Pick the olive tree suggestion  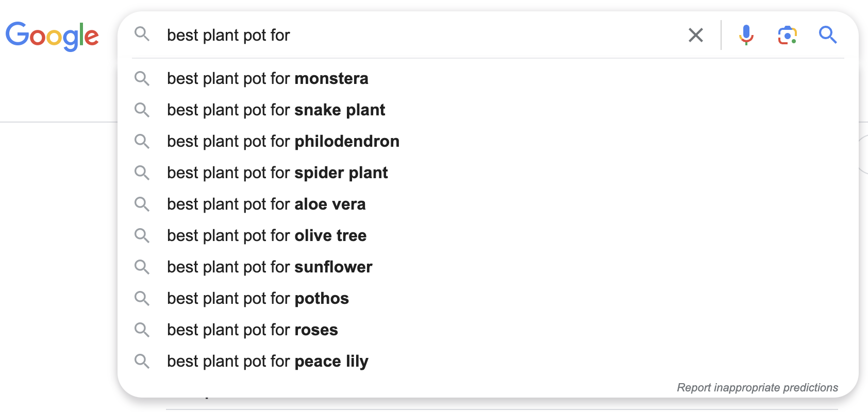tap(266, 235)
